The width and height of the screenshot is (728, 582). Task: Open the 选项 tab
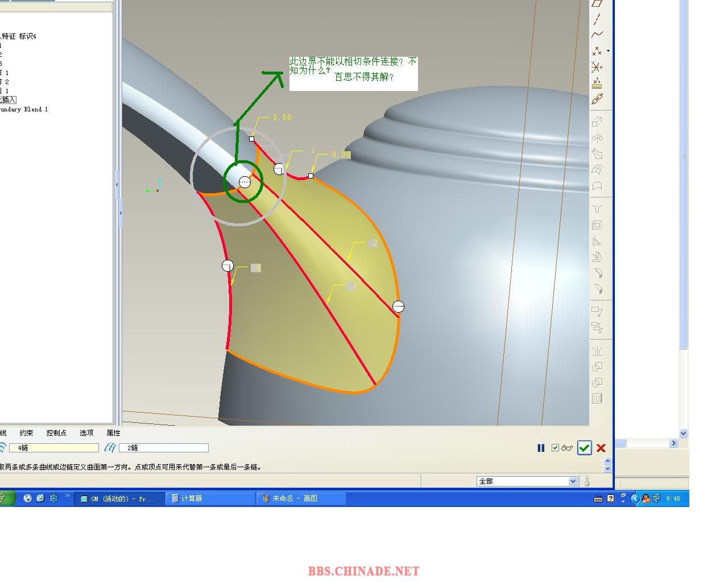pos(86,433)
